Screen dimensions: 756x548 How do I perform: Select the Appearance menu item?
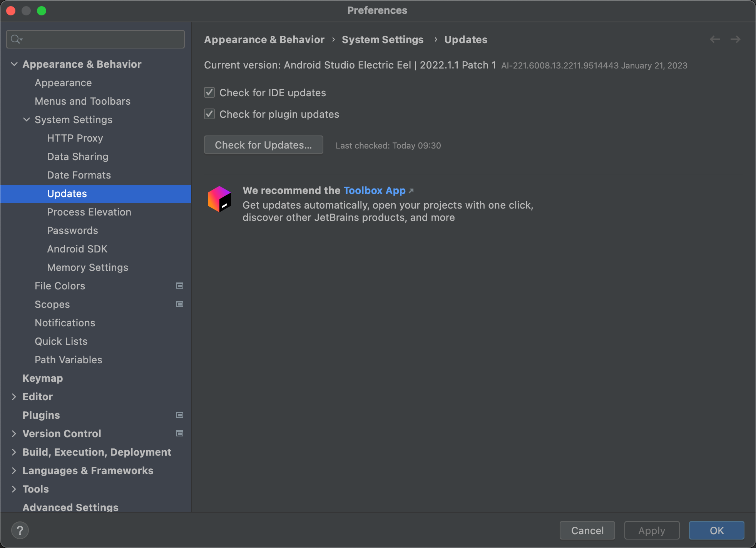click(x=63, y=82)
